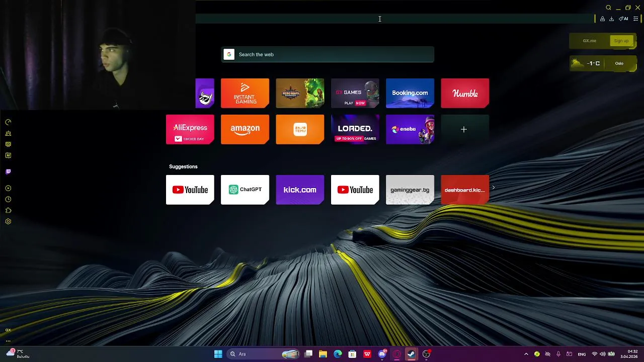The image size is (644, 362).
Task: Open the Humble speed dial tile
Action: [465, 93]
